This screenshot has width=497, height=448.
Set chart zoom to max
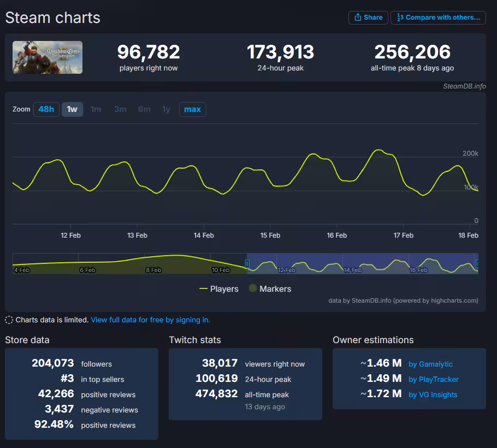pyautogui.click(x=193, y=109)
